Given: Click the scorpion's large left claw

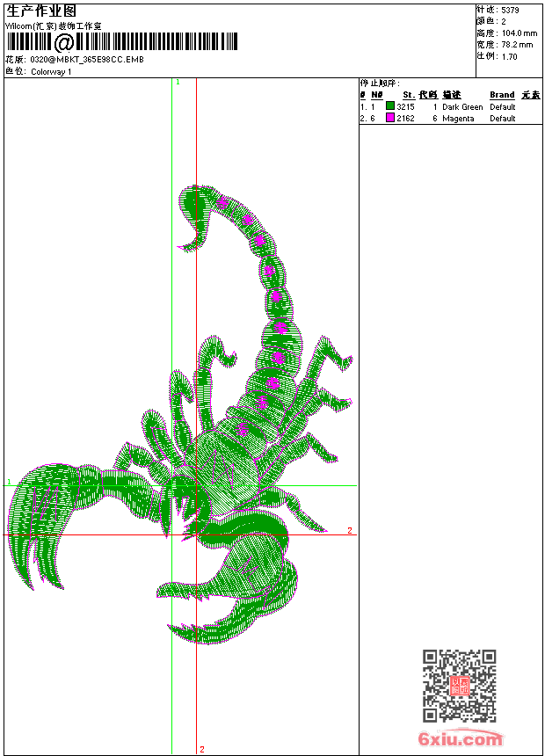Looking at the screenshot, I should click(x=48, y=519).
